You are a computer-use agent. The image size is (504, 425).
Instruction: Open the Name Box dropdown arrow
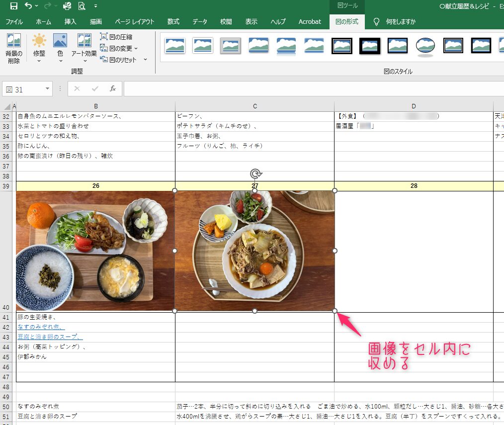(x=48, y=89)
